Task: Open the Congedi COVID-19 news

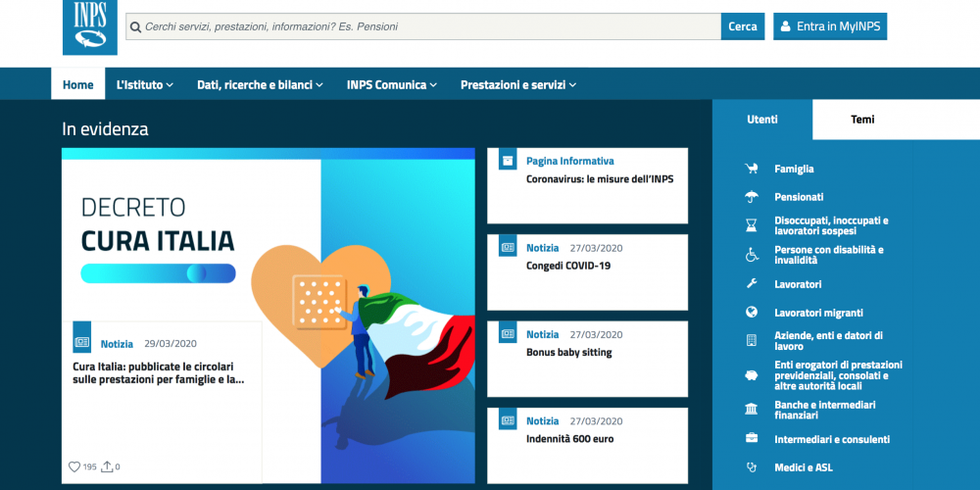Action: [x=568, y=266]
